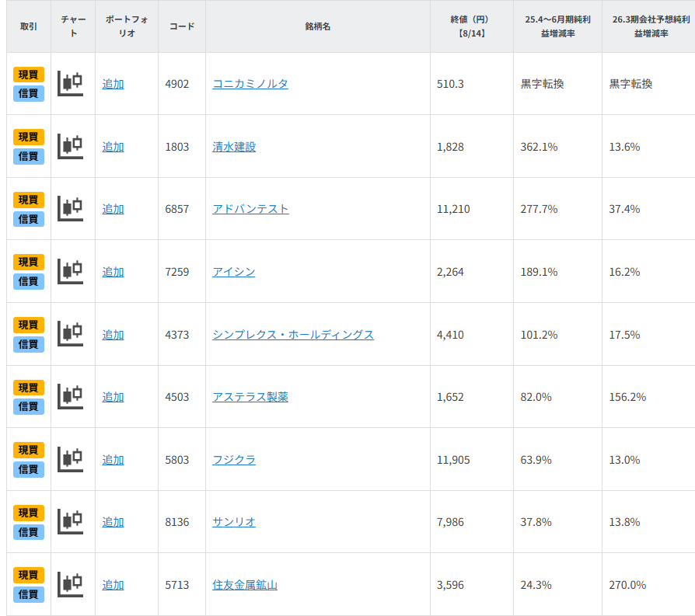695x616 pixels.
Task: Open the アドバンテスト stock link
Action: [250, 209]
